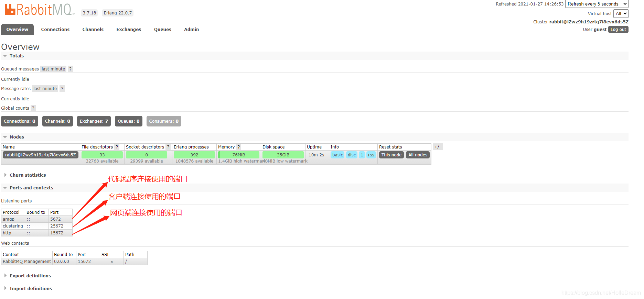Click the 3.7.18 version badge
This screenshot has height=299, width=644.
pos(89,13)
